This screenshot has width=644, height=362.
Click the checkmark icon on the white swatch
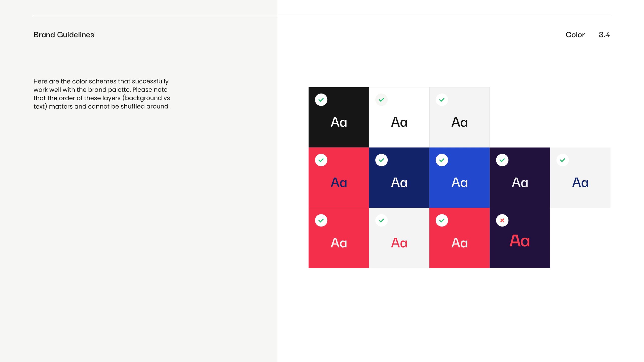pos(381,100)
